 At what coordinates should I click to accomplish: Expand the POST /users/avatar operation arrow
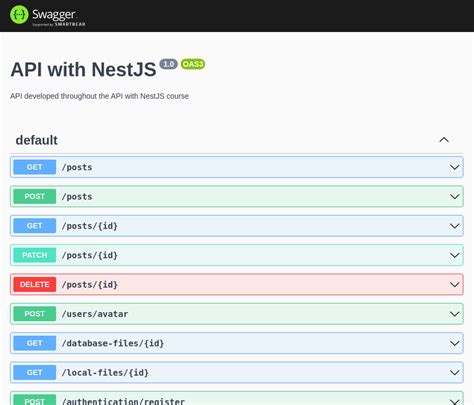pos(454,314)
